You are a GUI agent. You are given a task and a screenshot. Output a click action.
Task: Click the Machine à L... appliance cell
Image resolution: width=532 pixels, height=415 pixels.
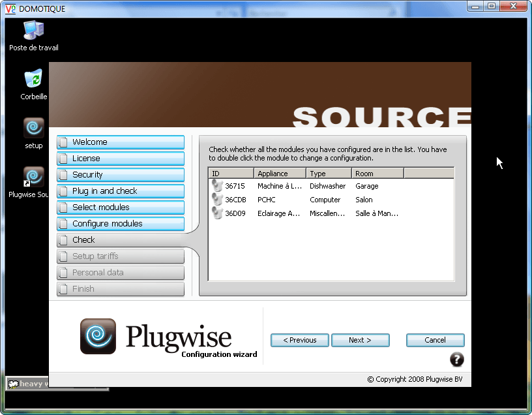coord(280,186)
